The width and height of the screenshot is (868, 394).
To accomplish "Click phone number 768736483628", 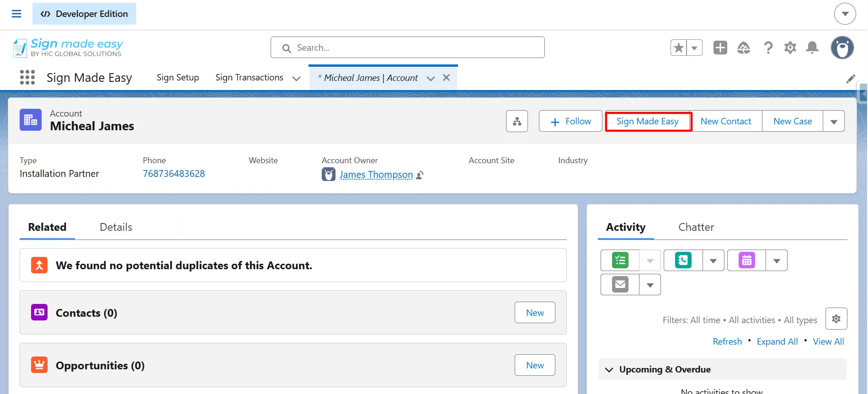I will pyautogui.click(x=174, y=174).
